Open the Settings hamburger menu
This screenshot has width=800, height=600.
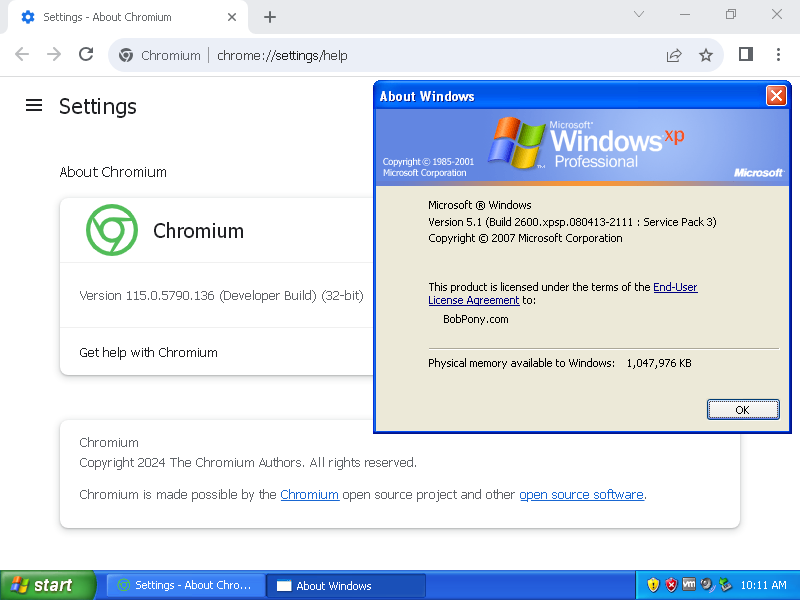pyautogui.click(x=34, y=106)
